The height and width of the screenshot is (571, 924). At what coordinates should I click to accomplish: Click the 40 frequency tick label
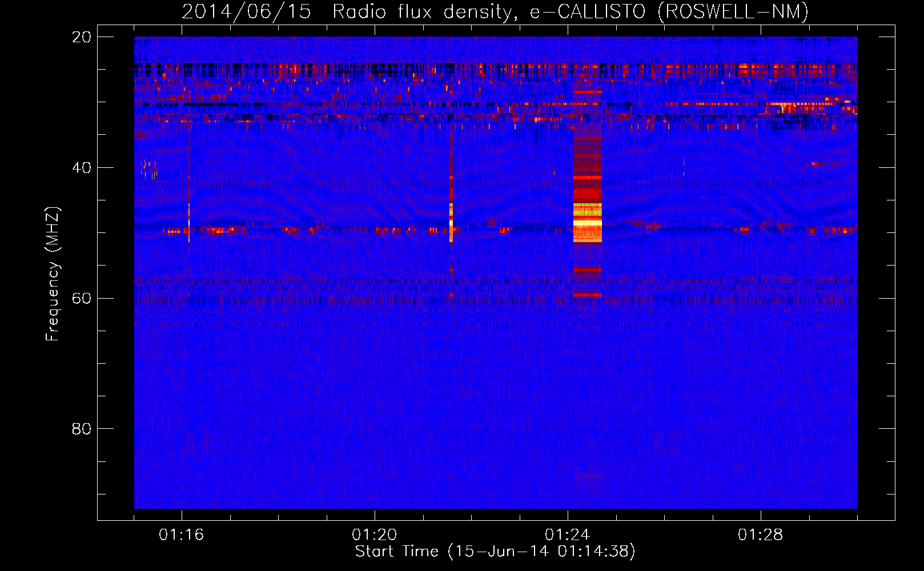coord(81,168)
